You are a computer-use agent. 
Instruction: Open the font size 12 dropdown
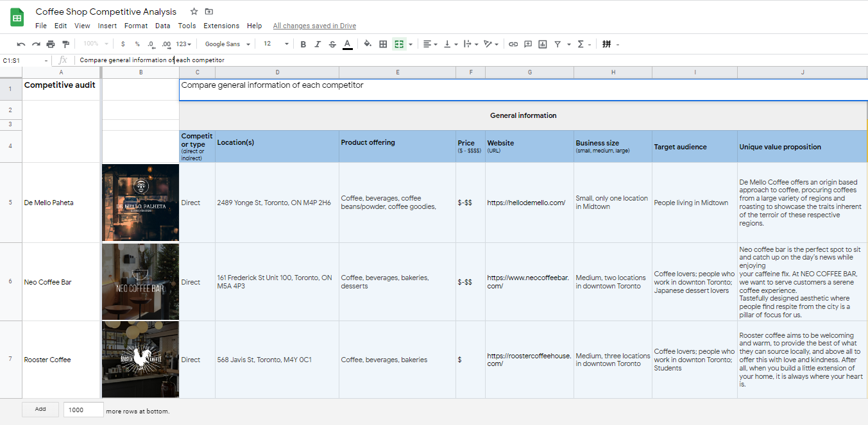(276, 44)
